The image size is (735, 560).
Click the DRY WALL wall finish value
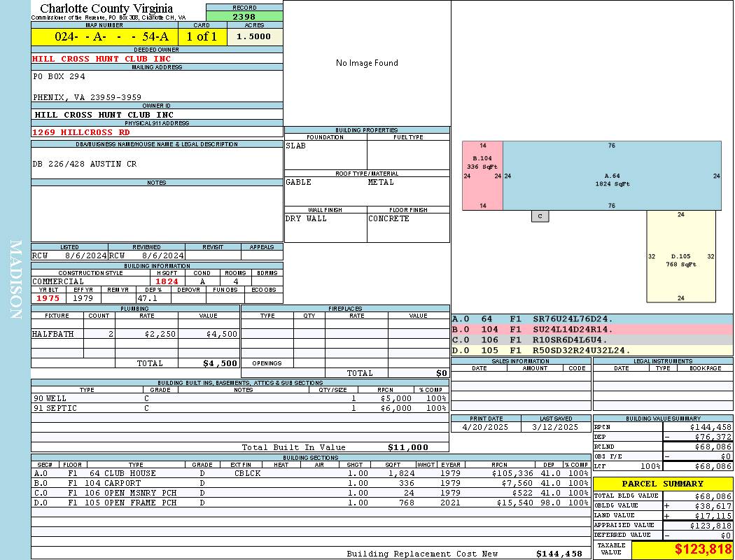(306, 219)
